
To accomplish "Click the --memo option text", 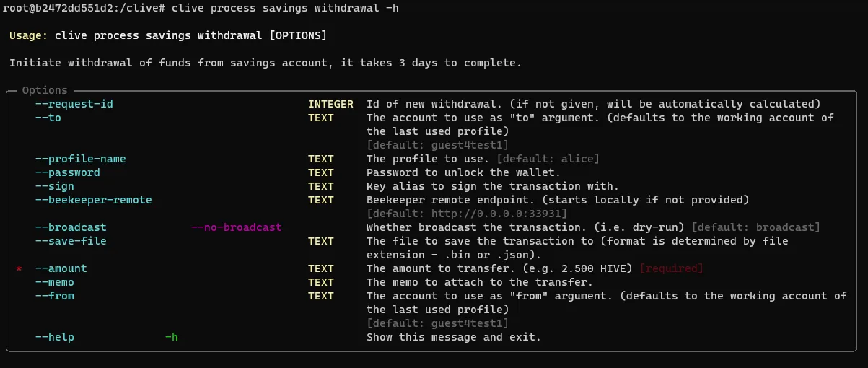I will point(55,282).
